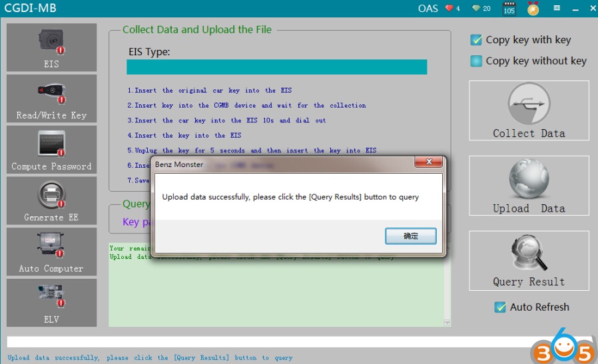
Task: Click the gold medal icon in title bar
Action: click(533, 8)
